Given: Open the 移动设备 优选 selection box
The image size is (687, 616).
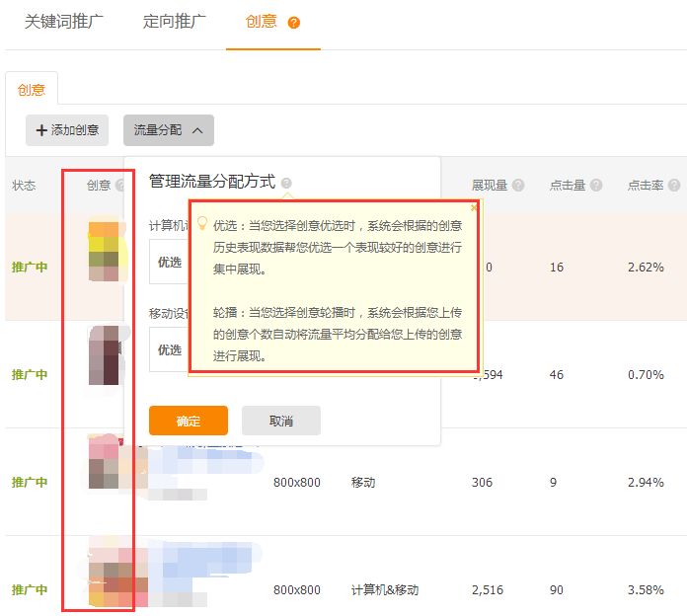Looking at the screenshot, I should point(170,349).
